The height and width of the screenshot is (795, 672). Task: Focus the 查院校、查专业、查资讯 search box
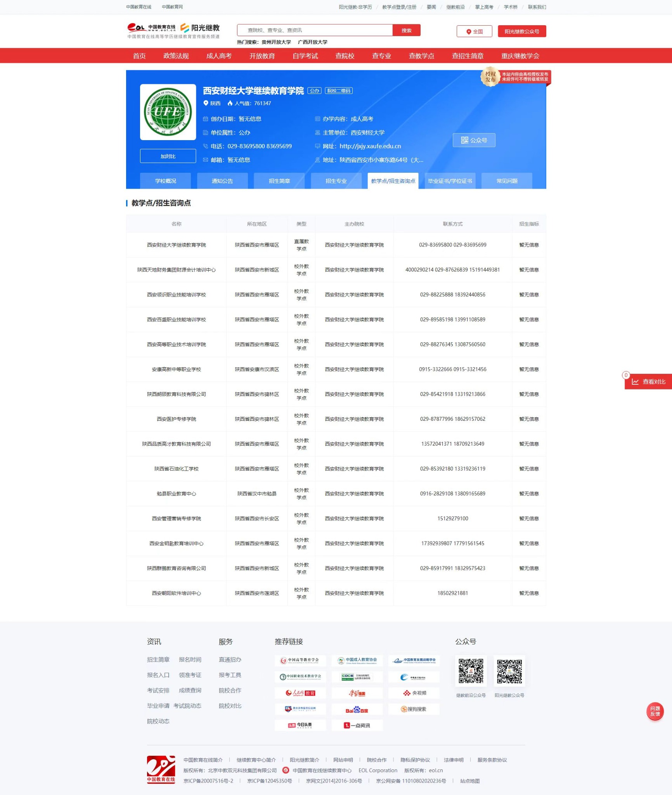click(x=315, y=30)
